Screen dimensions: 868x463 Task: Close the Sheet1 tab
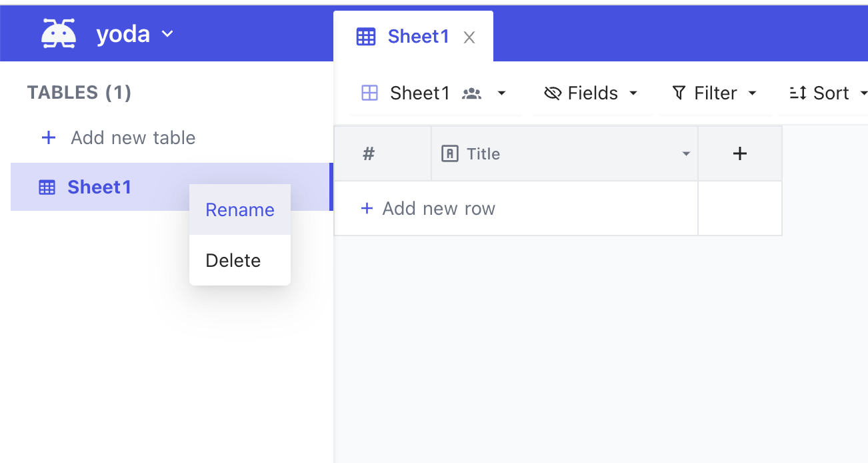coord(469,37)
